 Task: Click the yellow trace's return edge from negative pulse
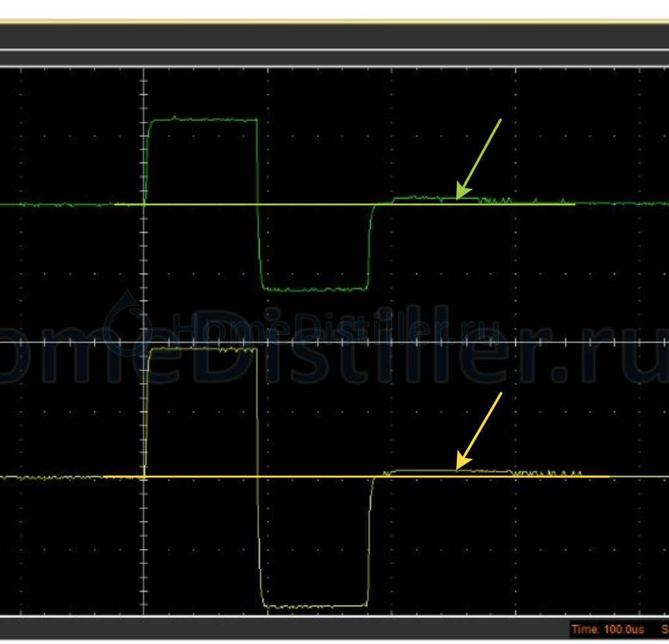pos(370,540)
